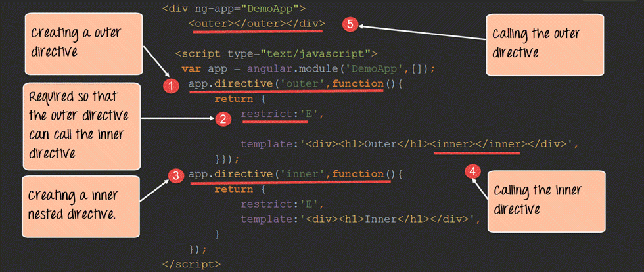This screenshot has height=272, width=644.
Task: Click the red circle numbered 3
Action: (174, 175)
